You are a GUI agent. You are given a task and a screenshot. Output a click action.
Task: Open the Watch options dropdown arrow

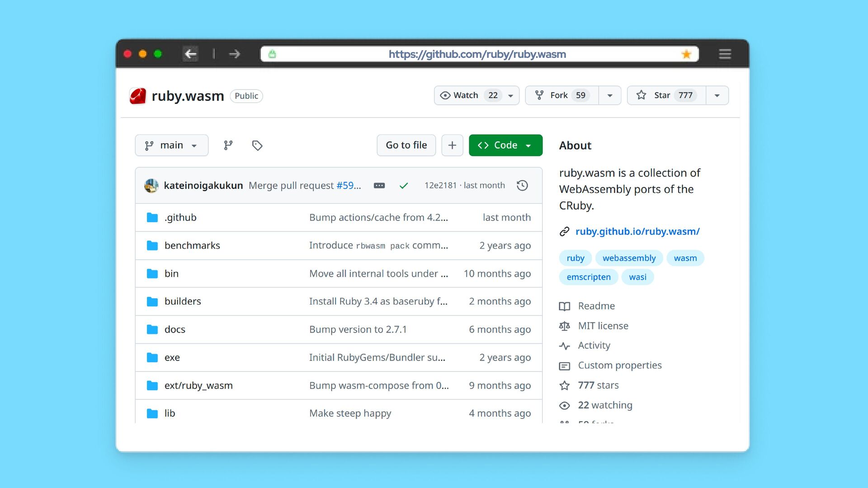click(511, 95)
